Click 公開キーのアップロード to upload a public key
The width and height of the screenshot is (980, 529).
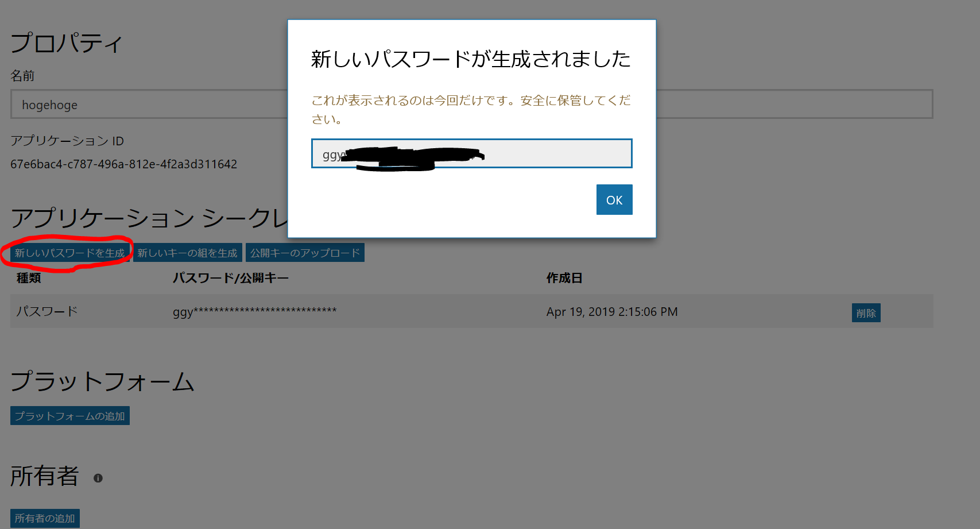point(305,252)
